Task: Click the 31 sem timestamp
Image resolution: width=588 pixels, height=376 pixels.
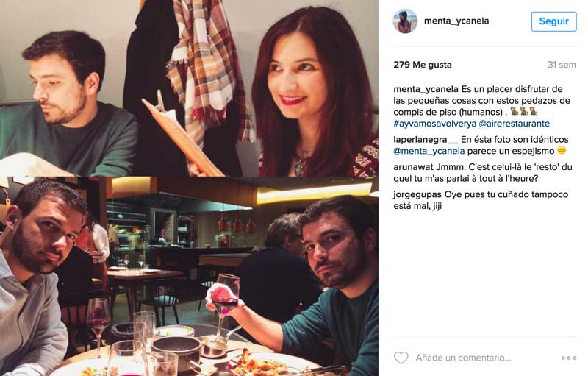Action: 562,65
